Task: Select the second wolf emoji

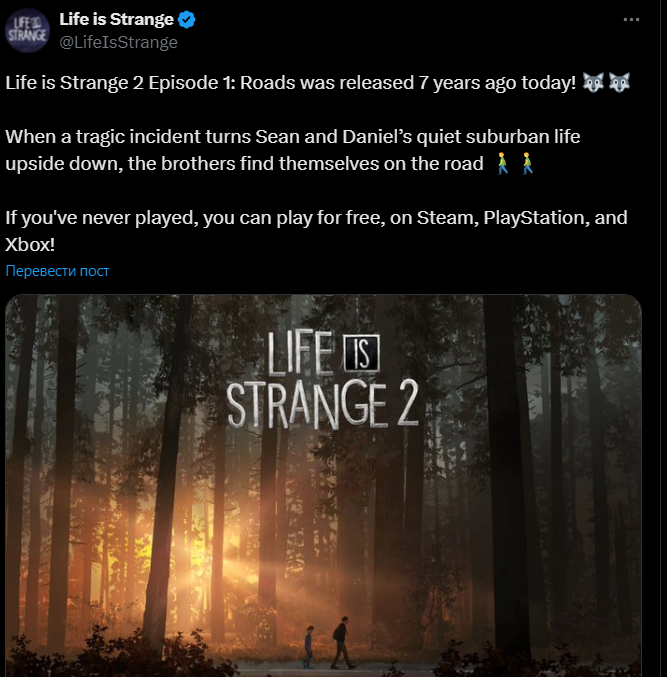Action: [620, 82]
